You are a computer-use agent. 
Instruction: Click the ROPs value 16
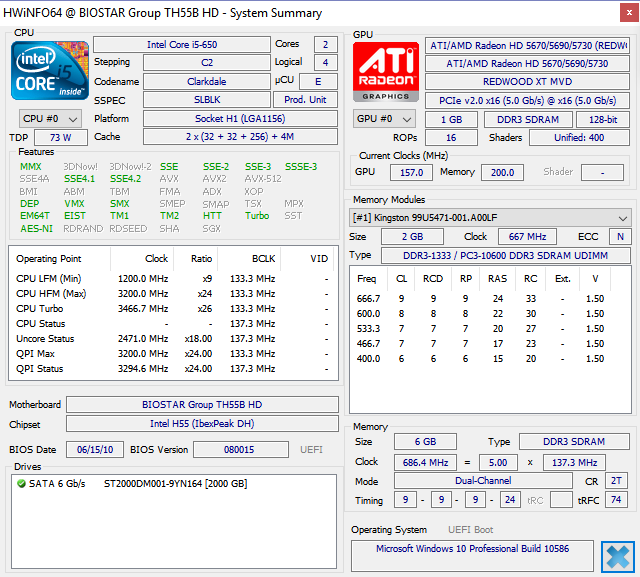click(x=451, y=138)
